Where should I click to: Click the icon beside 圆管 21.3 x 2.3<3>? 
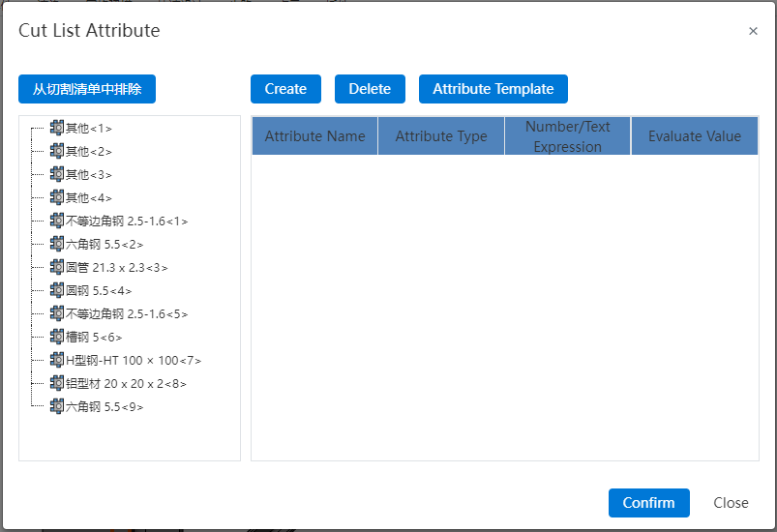[x=57, y=267]
